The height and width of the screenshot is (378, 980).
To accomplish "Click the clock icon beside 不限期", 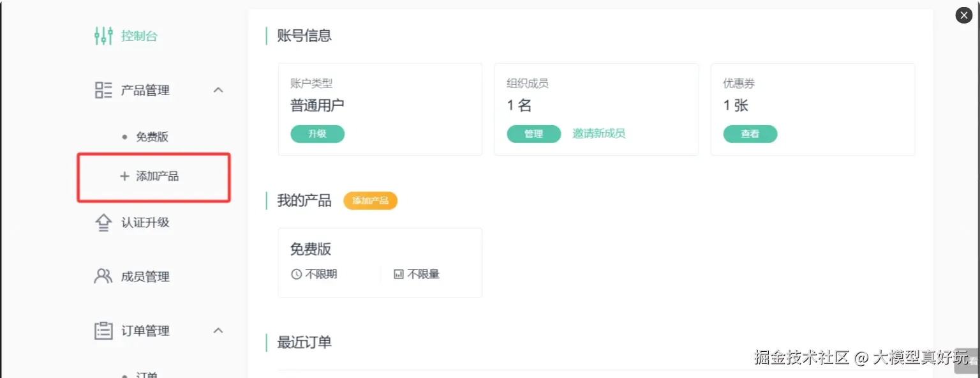I will (296, 275).
